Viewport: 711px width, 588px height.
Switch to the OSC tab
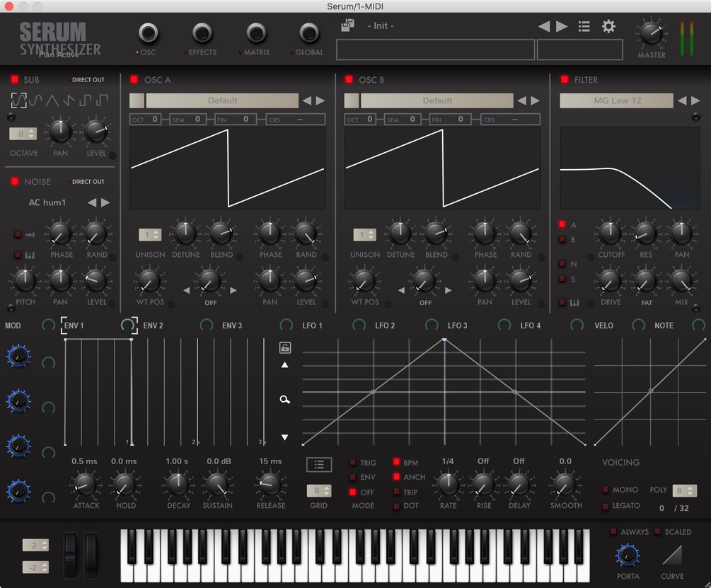(x=149, y=33)
